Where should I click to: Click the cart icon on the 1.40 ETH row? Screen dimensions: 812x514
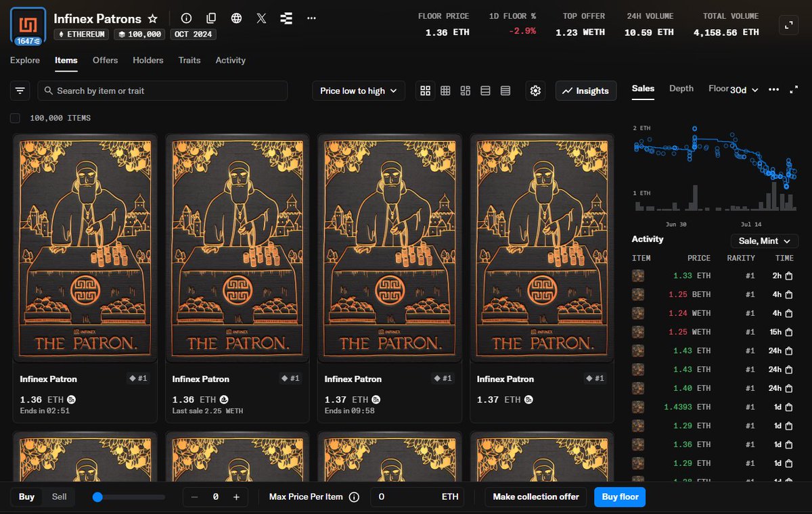coord(789,388)
